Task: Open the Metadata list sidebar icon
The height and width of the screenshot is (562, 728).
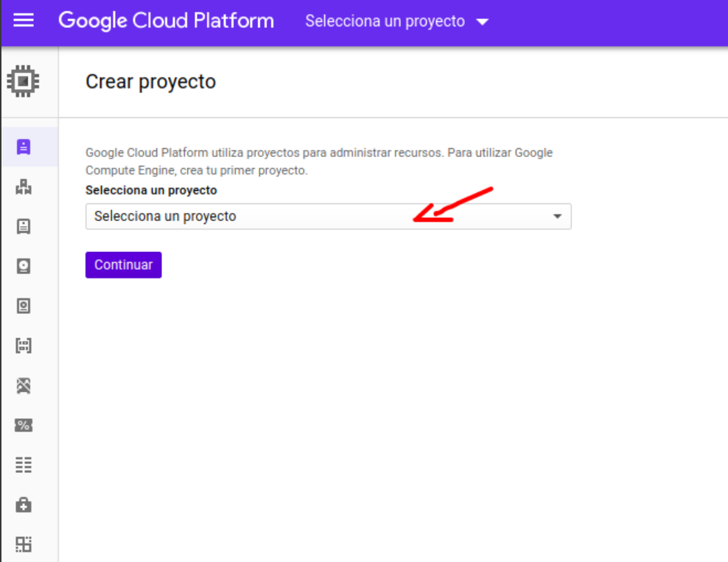Action: pyautogui.click(x=24, y=465)
